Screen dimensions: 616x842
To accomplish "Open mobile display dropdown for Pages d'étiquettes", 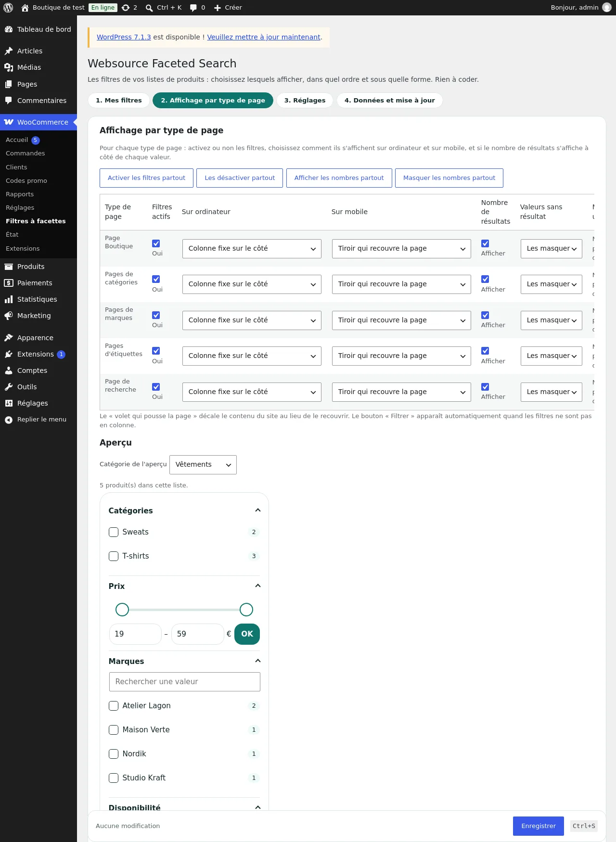I will (x=401, y=356).
